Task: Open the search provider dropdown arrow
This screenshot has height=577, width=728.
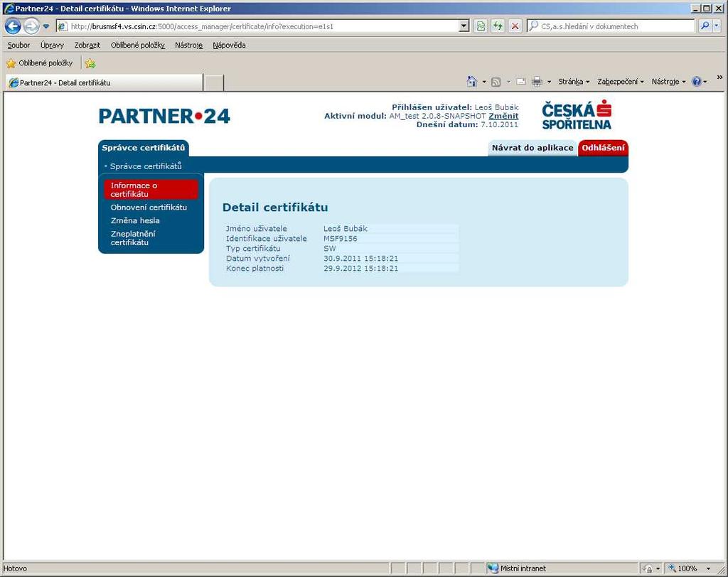Action: [x=717, y=26]
